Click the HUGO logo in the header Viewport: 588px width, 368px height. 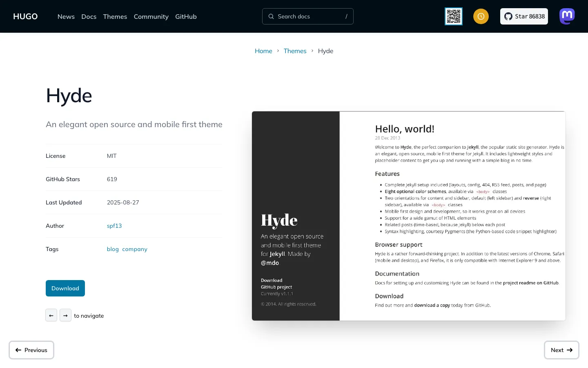coord(25,16)
